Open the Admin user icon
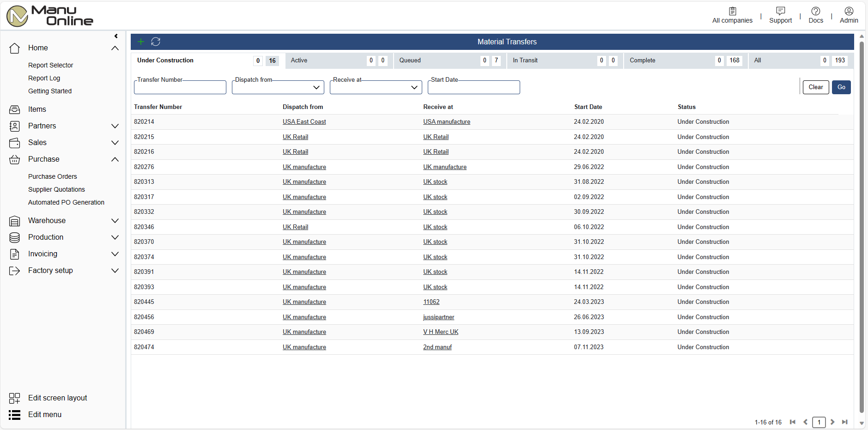Image resolution: width=868 pixels, height=430 pixels. point(849,11)
